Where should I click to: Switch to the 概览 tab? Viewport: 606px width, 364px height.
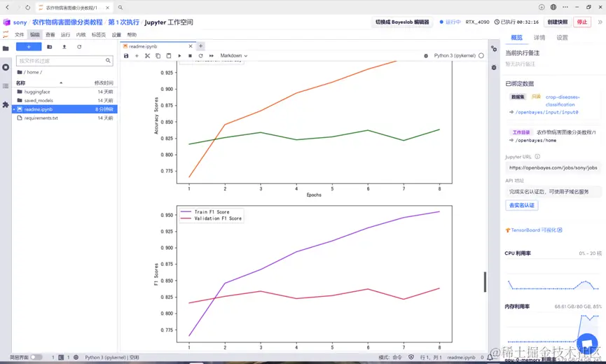[516, 37]
